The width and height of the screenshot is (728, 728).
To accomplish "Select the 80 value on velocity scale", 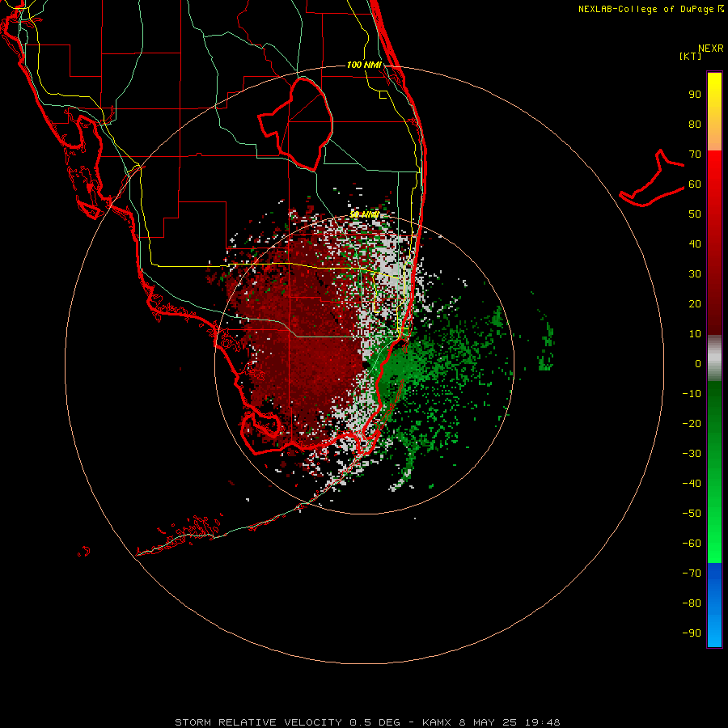I will (x=695, y=125).
